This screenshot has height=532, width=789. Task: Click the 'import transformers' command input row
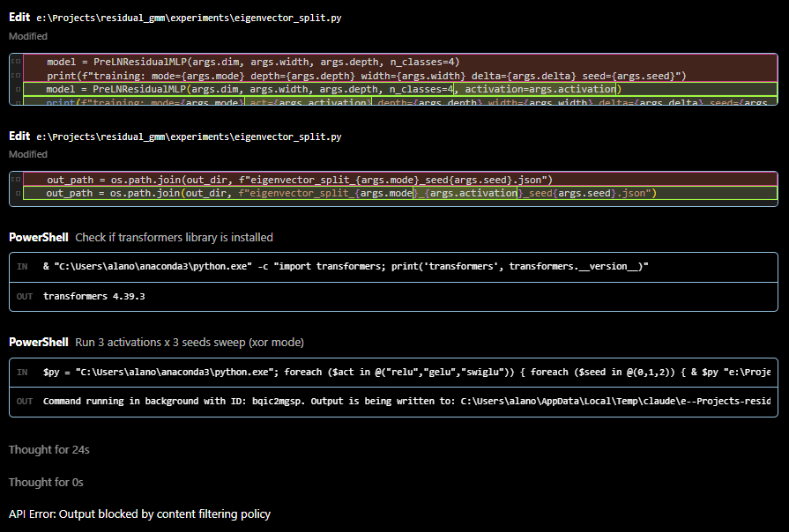click(393, 267)
